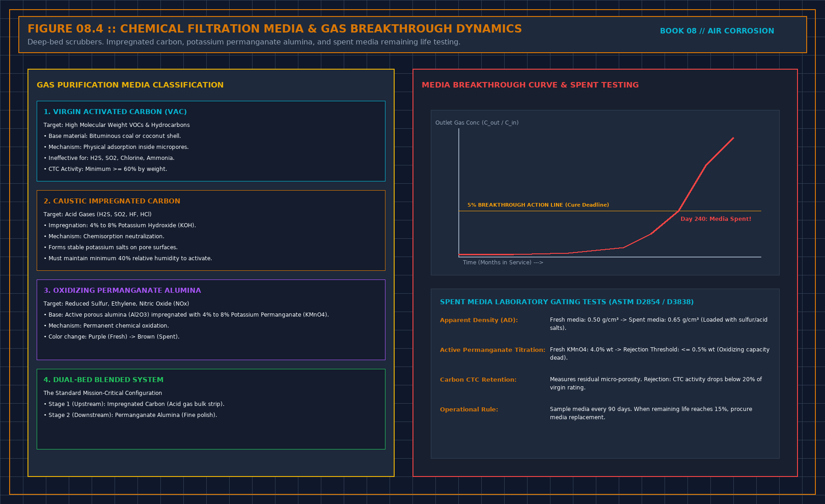Click 'Stage 1 (Upstream): Impregnated Carbon' bullet
The image size is (825, 504).
pos(134,404)
